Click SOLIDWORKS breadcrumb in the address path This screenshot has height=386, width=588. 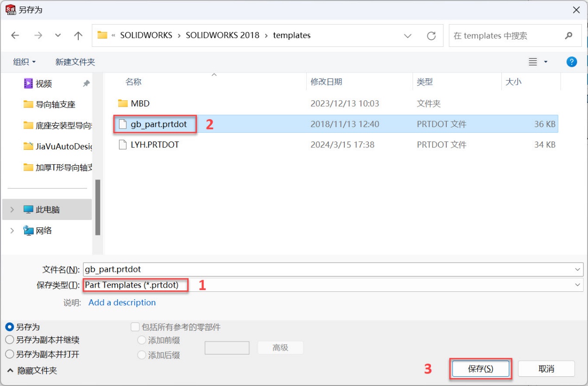[146, 35]
